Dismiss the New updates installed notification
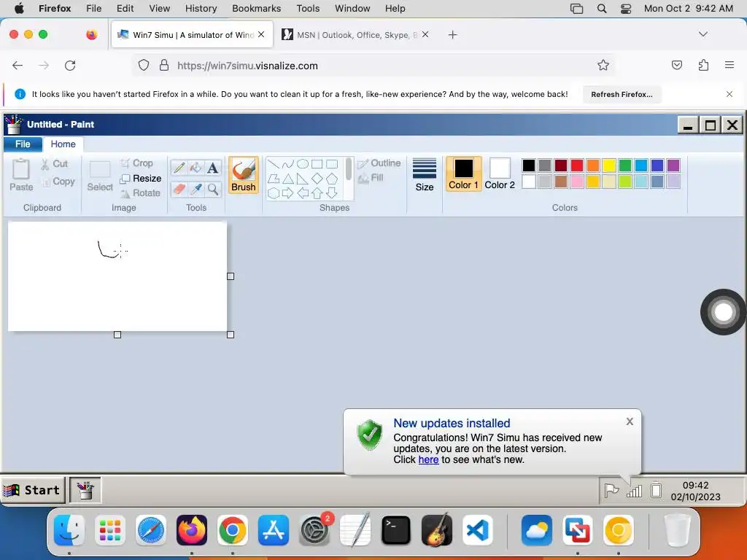This screenshot has width=747, height=560. point(630,421)
